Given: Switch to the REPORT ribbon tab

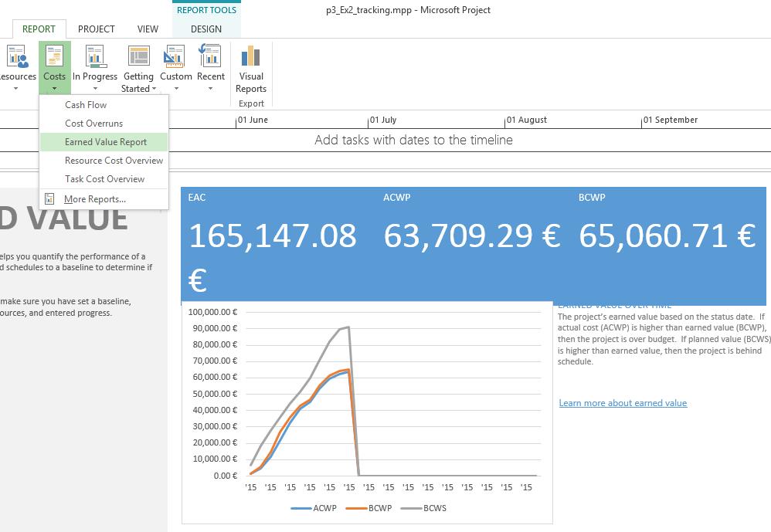Looking at the screenshot, I should pos(39,29).
